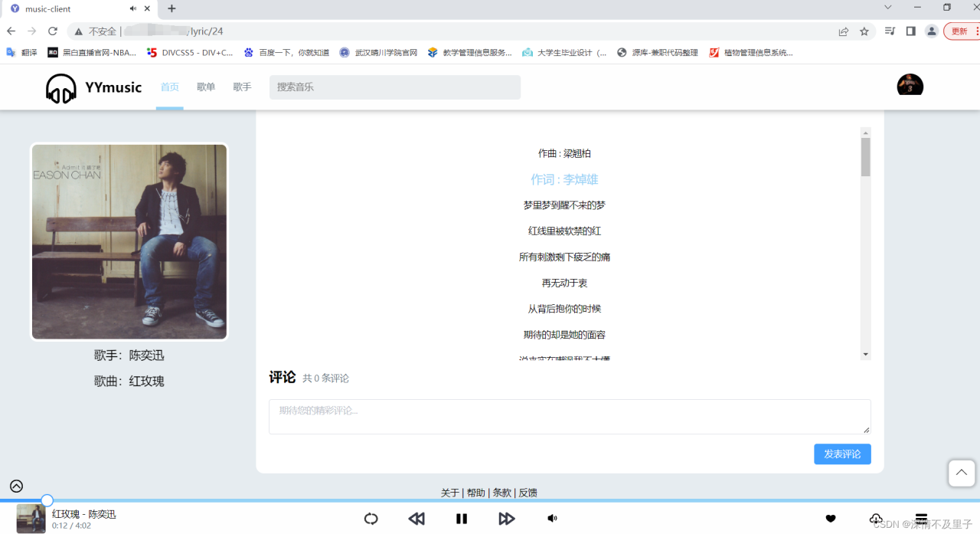Reload the page in browser

click(x=53, y=31)
